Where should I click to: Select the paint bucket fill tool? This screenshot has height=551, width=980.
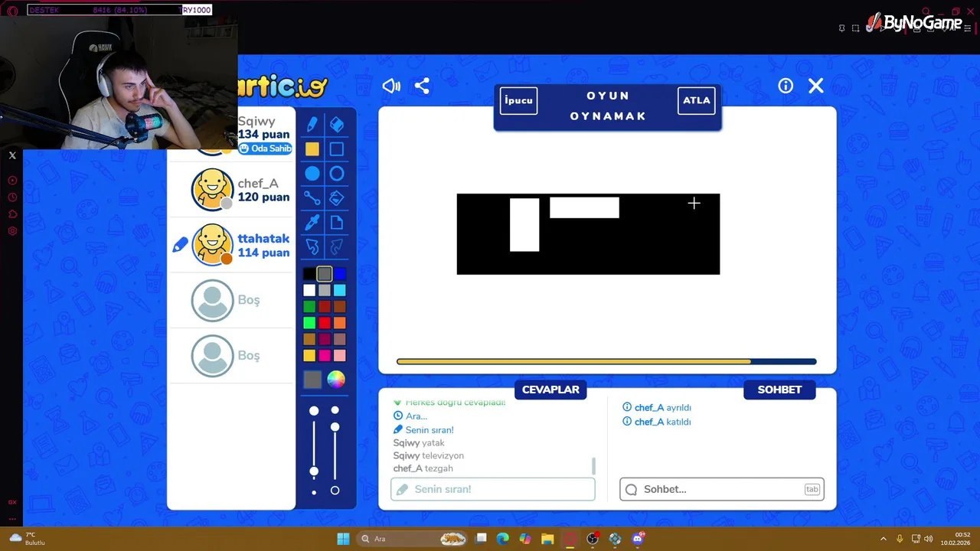pos(337,198)
